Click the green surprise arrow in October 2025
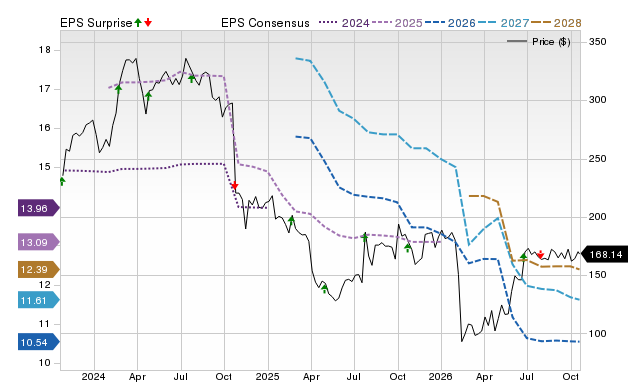 407,247
